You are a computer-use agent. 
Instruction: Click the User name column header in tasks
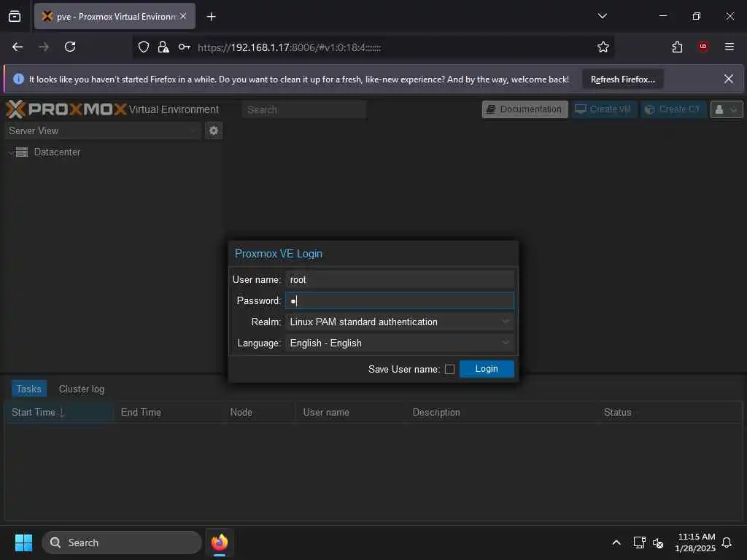351,413
